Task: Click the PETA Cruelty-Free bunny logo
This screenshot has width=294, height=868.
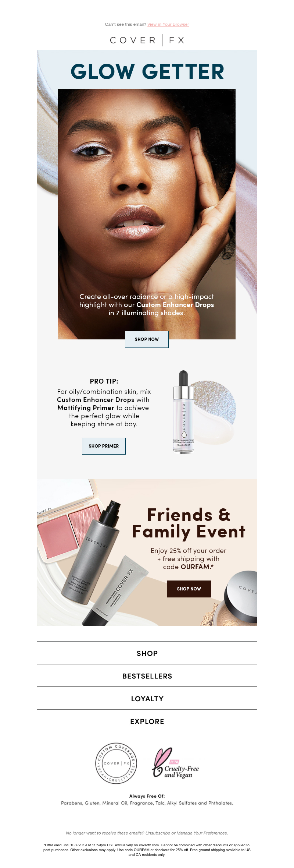Action: 175,763
